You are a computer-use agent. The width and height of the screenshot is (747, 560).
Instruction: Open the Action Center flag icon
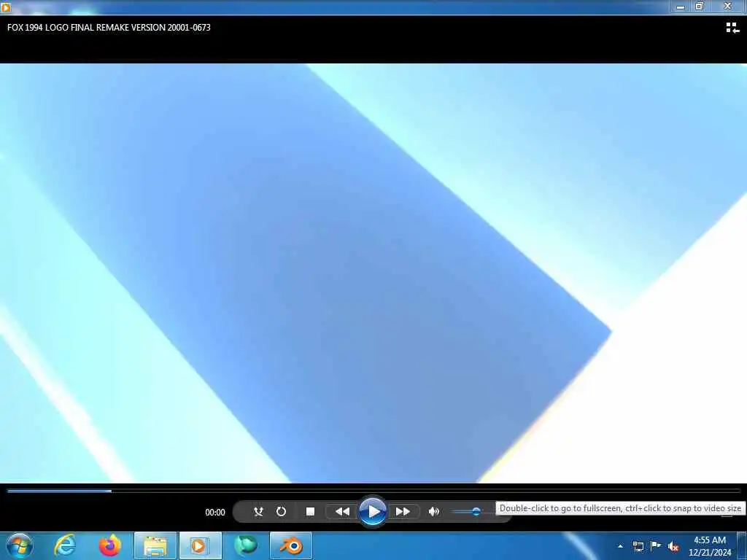pos(656,546)
